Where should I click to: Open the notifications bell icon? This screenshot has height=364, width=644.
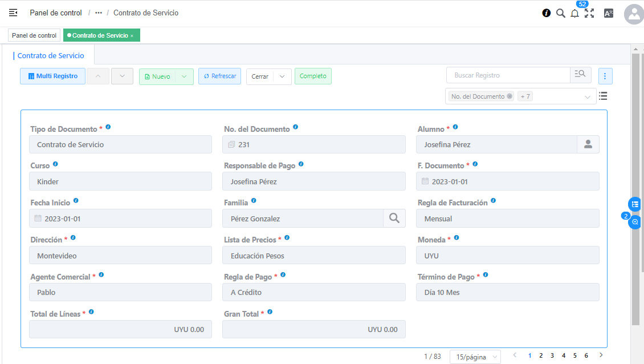coord(574,13)
